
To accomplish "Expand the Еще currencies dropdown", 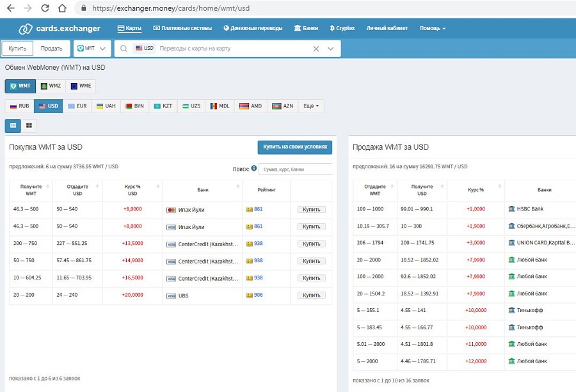I will click(x=311, y=106).
